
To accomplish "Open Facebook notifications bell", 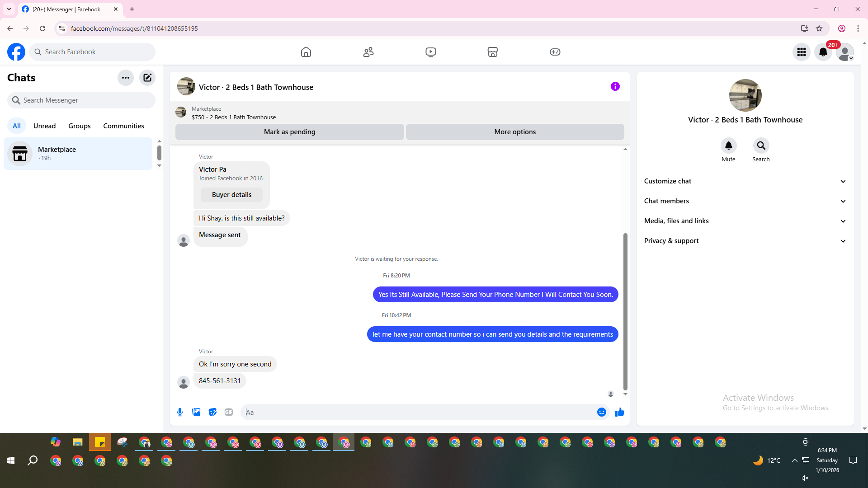I will coord(823,52).
